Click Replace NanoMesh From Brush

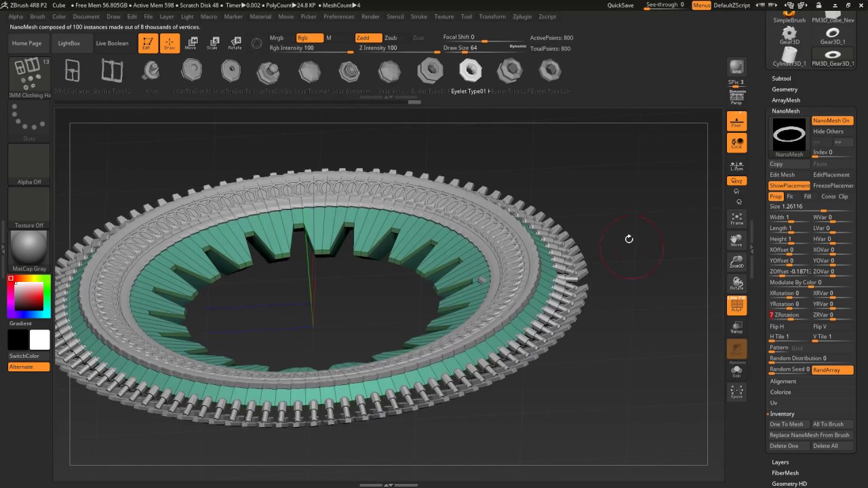point(810,435)
